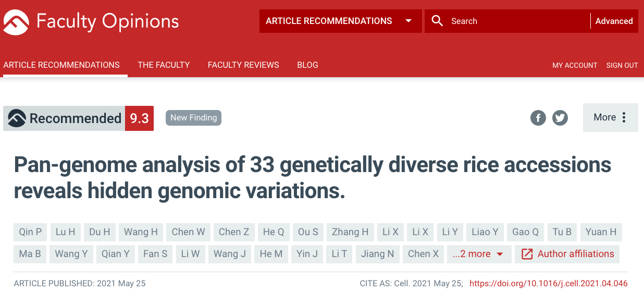
Task: Click author Qin P
Action: click(30, 232)
